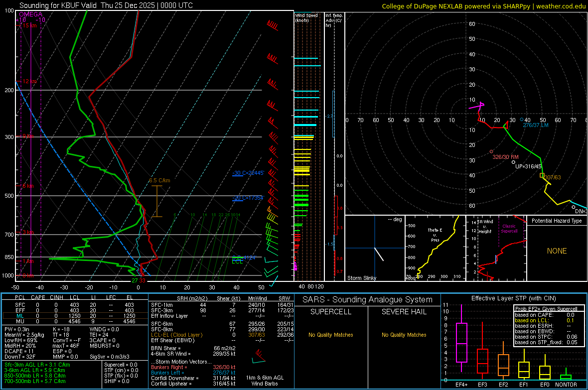Click the UP=316/45 Corfidi upshear marker
The height and width of the screenshot is (390, 588).
pos(514,162)
